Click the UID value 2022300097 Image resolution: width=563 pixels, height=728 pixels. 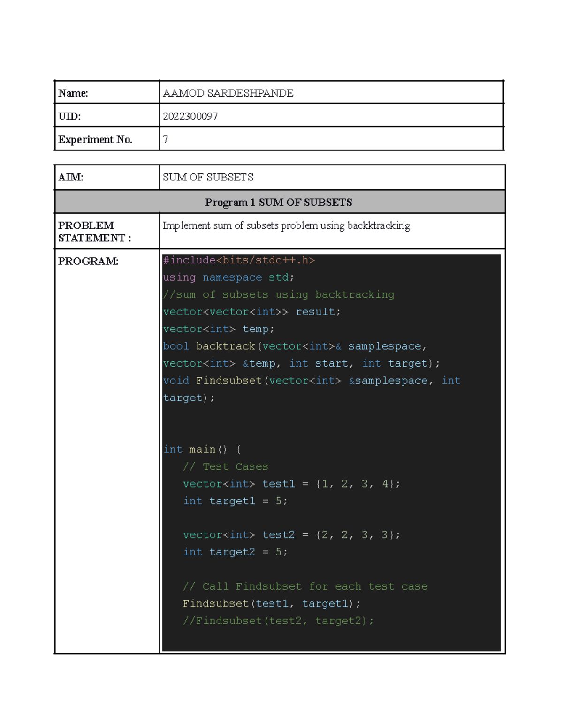[x=190, y=116]
